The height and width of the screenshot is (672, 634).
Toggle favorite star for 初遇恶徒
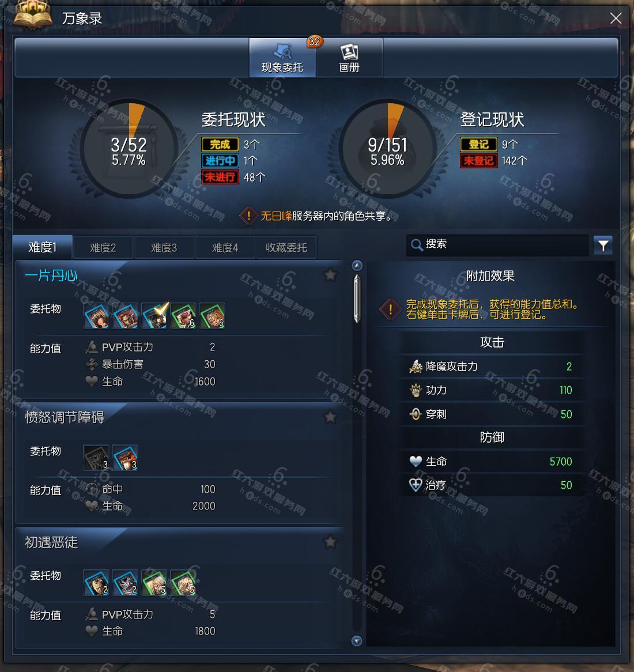coord(330,542)
